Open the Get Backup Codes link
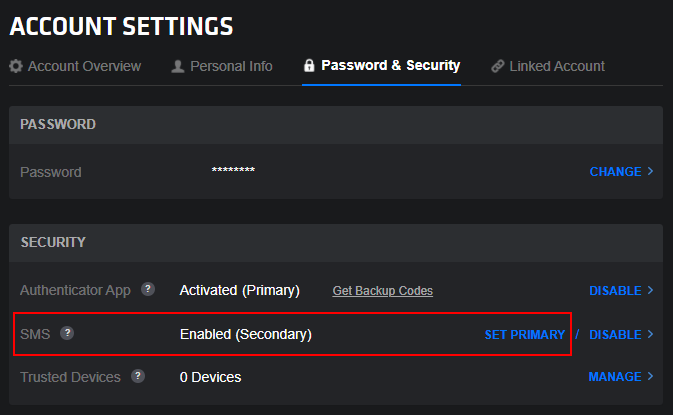This screenshot has height=415, width=673. (383, 291)
